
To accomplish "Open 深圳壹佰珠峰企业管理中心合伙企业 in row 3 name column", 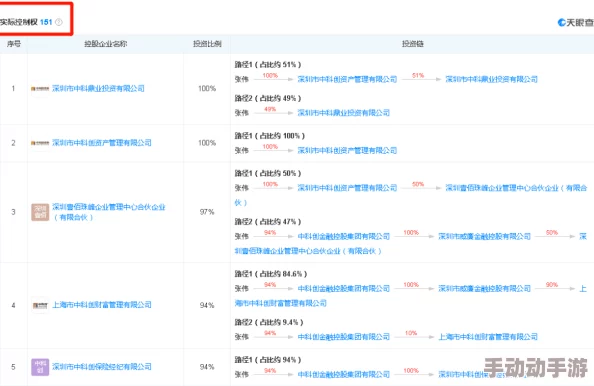I will [x=109, y=212].
